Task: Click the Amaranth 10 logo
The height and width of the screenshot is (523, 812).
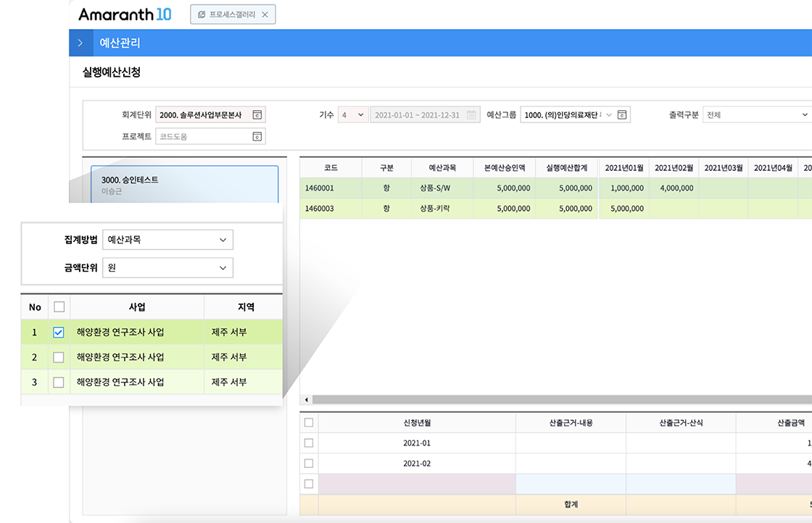Action: [125, 14]
